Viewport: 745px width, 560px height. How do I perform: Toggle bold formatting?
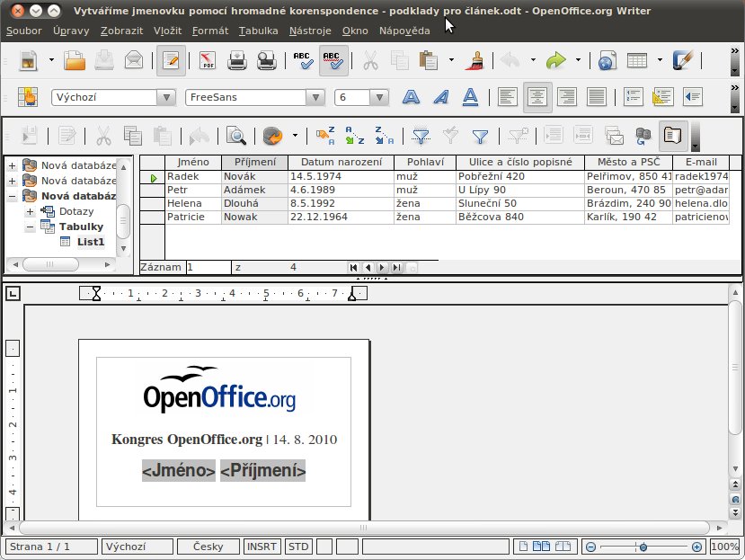pyautogui.click(x=411, y=97)
